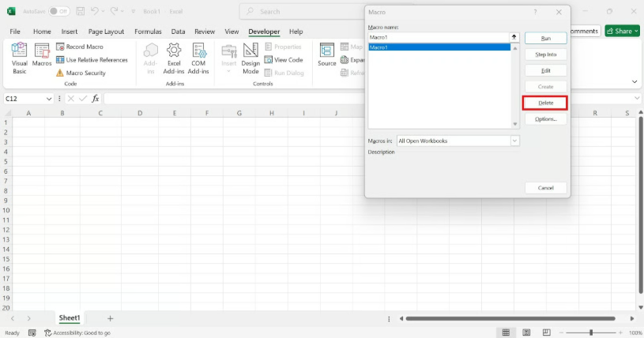This screenshot has width=644, height=338.
Task: Expand the Macros in dropdown
Action: click(514, 141)
